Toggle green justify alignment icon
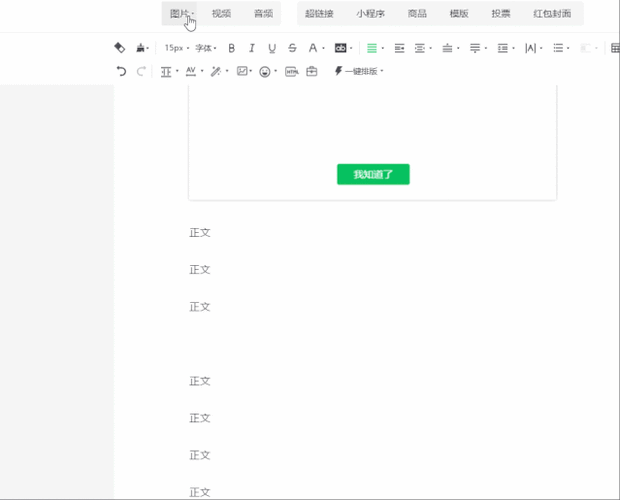The height and width of the screenshot is (500, 620). tap(372, 48)
